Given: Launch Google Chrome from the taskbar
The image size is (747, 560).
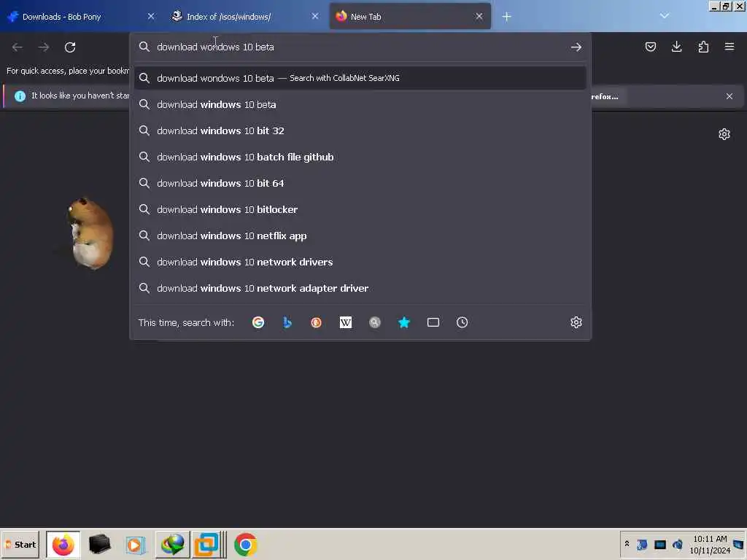Looking at the screenshot, I should point(246,544).
